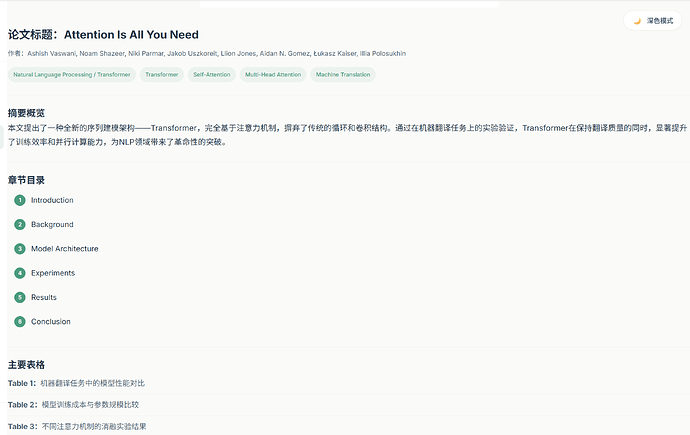Click the 章节目录 heading
Viewport: 690px width, 435px height.
coord(26,180)
